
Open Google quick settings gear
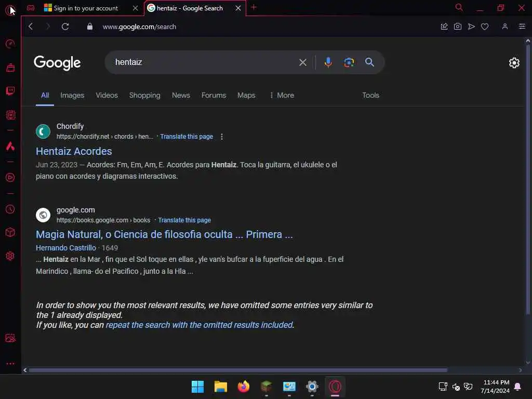(514, 63)
